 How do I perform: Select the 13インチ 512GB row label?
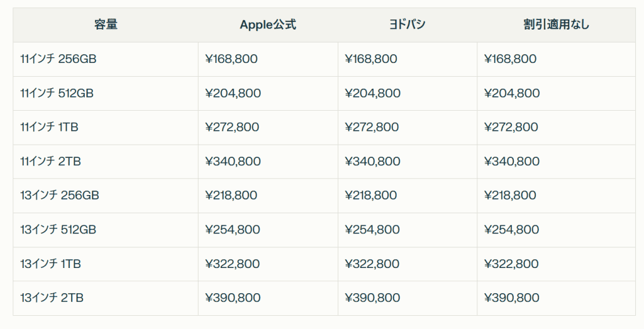(58, 230)
